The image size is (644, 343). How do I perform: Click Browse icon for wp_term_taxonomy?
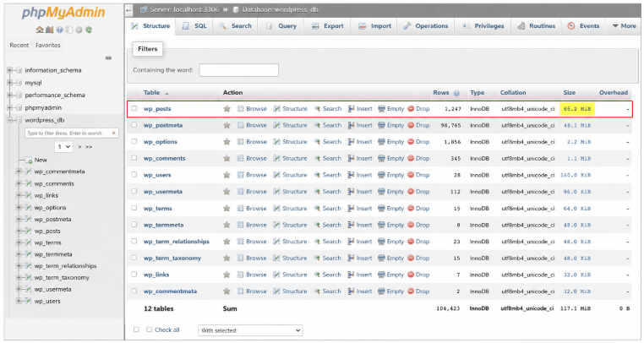click(241, 258)
